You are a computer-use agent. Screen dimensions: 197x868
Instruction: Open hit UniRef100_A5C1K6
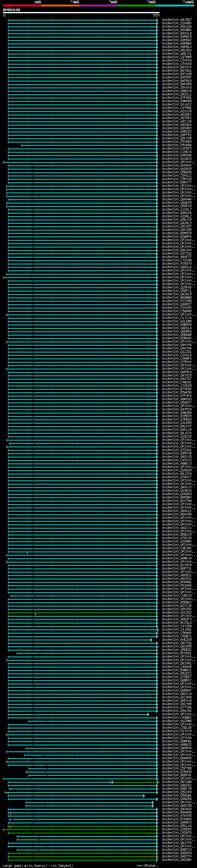click(177, 26)
